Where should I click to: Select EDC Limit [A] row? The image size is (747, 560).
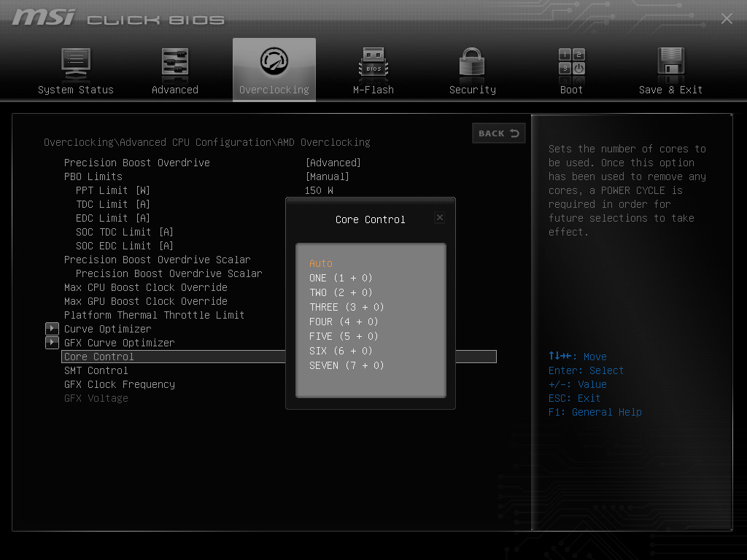coord(113,218)
